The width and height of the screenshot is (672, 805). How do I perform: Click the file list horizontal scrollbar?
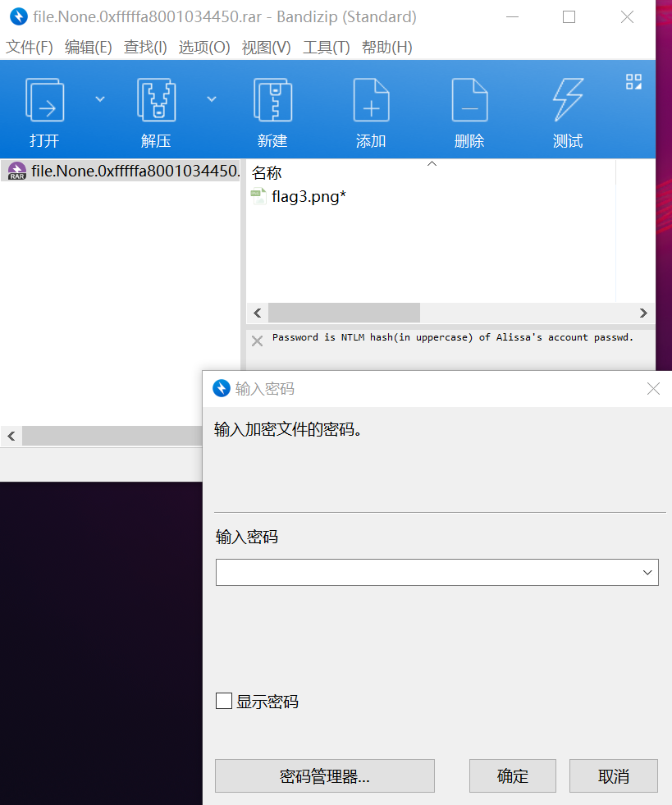(x=344, y=313)
